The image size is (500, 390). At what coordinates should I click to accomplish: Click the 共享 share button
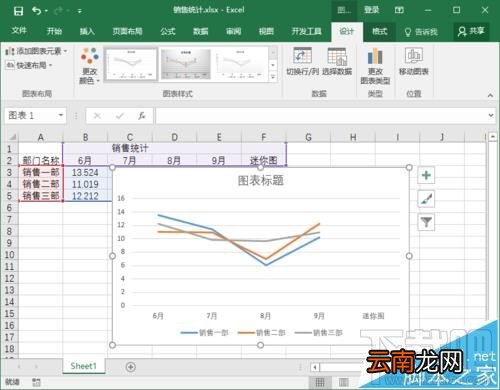pos(471,31)
